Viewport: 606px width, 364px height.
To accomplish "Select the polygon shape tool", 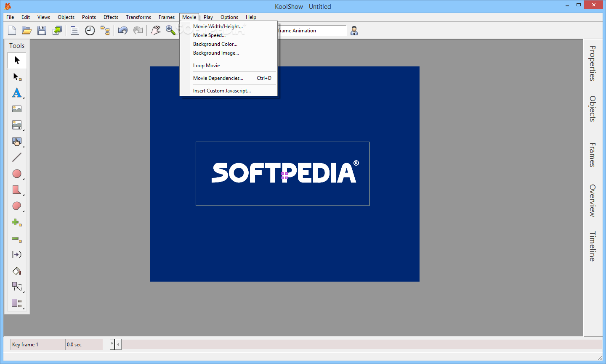I will click(17, 190).
